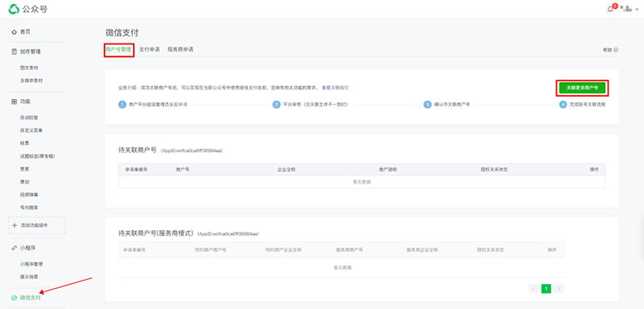Open 话题标签(原专辑) in sidebar
The height and width of the screenshot is (309, 644).
37,156
